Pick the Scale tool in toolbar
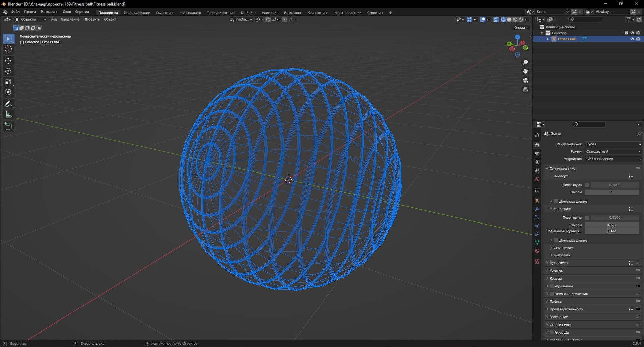Viewport: 644px width, 347px height. (8, 82)
